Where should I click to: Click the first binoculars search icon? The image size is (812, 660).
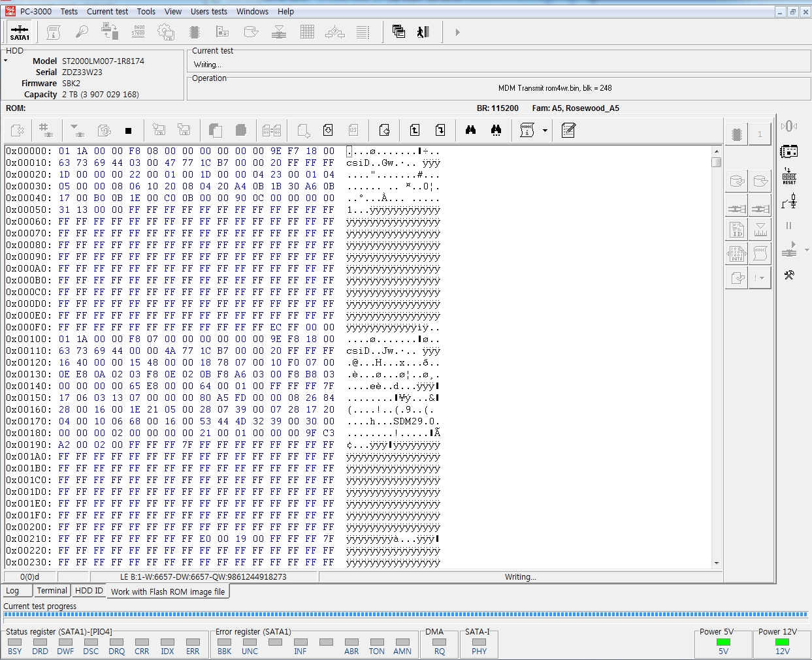(470, 131)
